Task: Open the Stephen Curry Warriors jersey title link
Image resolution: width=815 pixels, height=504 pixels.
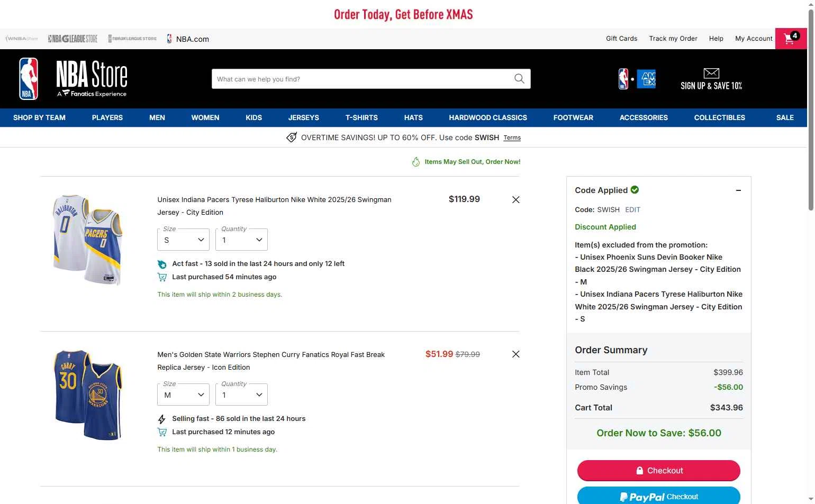Action: [271, 361]
